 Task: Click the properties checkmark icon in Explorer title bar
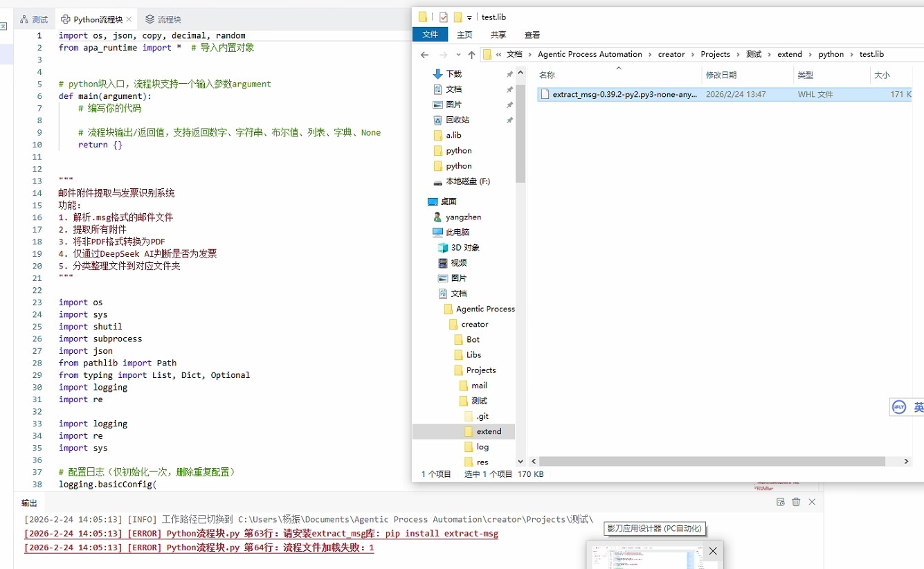[x=444, y=17]
